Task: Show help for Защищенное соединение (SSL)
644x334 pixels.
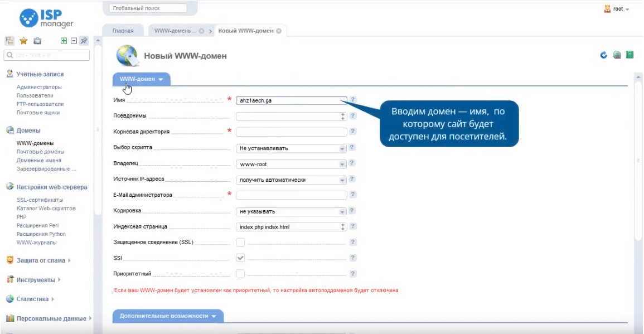Action: 352,243
